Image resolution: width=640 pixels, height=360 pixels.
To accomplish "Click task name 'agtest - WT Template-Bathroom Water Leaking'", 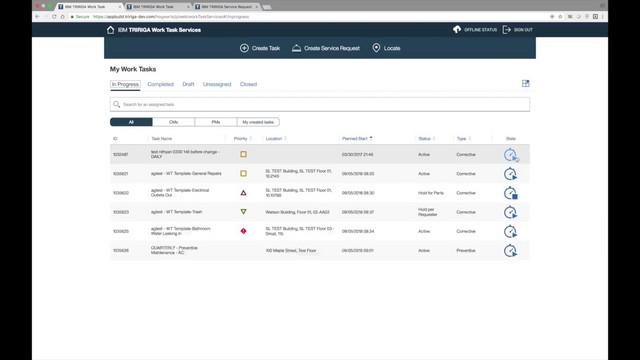I will click(181, 231).
